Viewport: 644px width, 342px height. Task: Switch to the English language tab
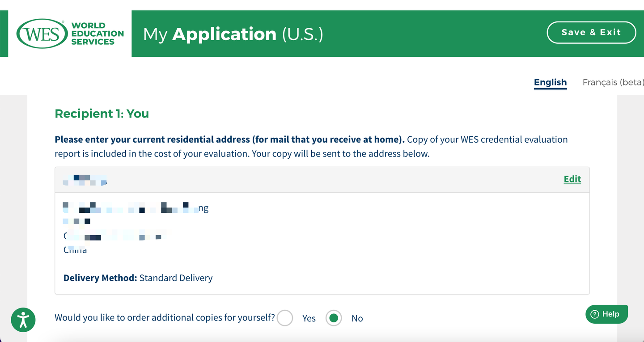point(550,82)
